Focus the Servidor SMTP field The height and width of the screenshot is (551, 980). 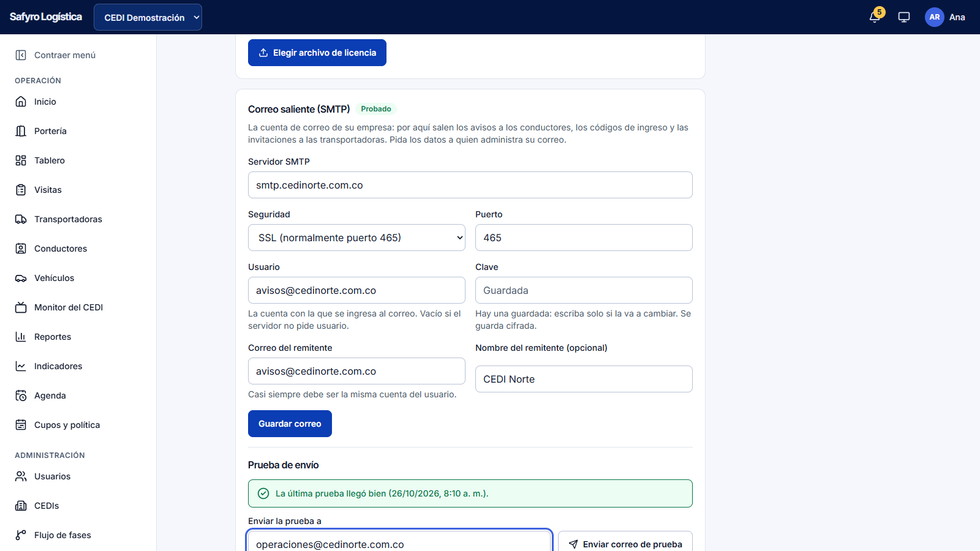coord(470,185)
